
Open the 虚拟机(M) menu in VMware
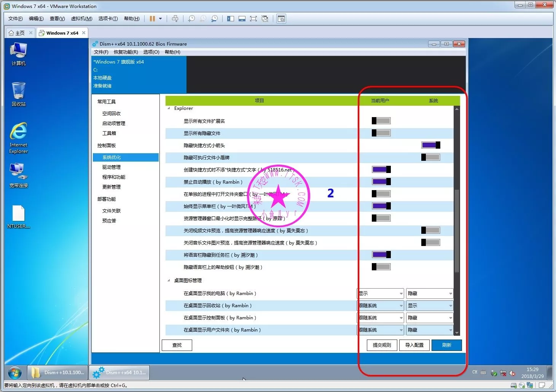click(x=81, y=19)
